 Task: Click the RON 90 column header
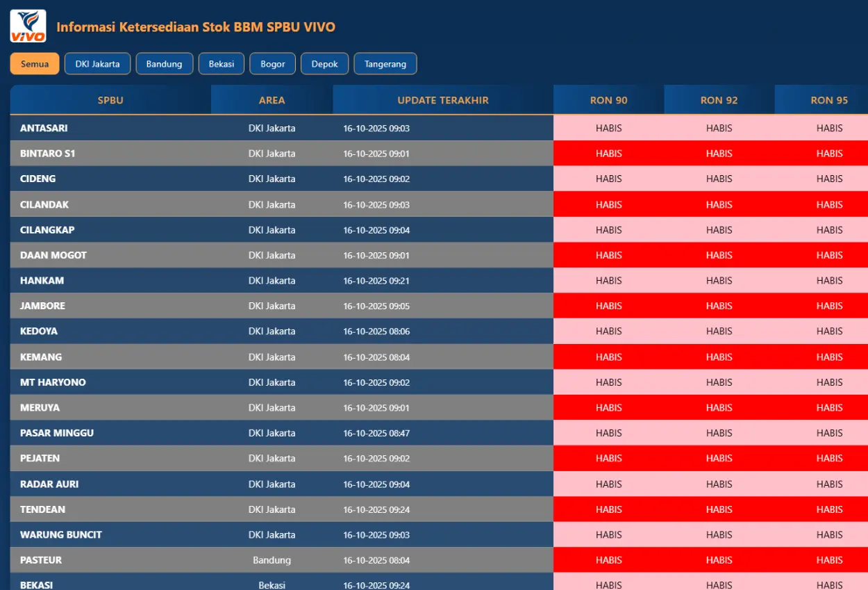pos(609,100)
